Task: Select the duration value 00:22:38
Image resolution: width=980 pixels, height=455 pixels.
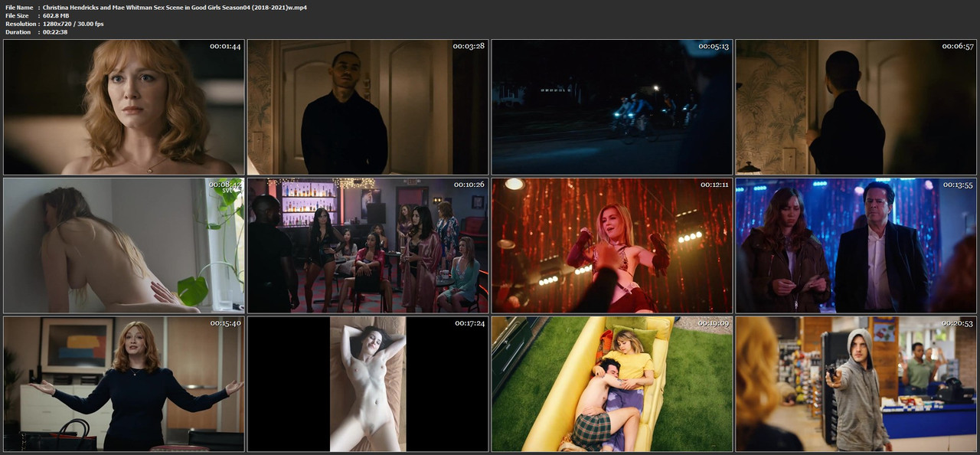Action: coord(55,32)
